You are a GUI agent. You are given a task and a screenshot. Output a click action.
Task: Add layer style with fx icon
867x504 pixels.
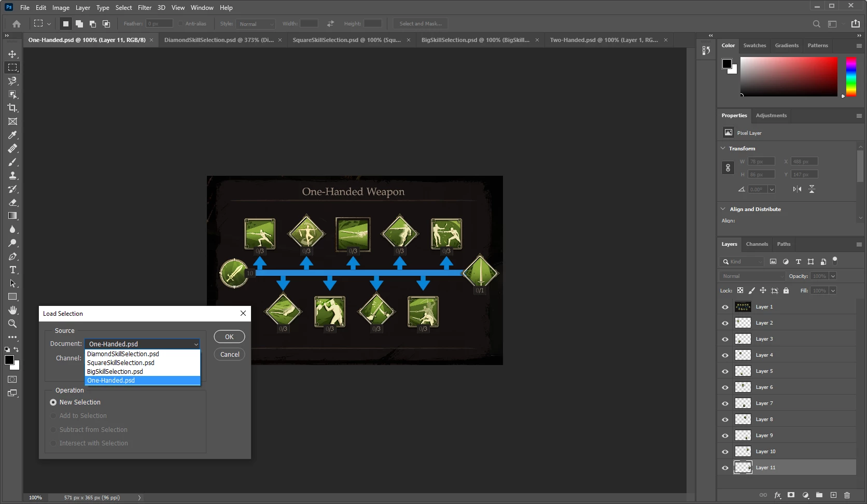(777, 495)
